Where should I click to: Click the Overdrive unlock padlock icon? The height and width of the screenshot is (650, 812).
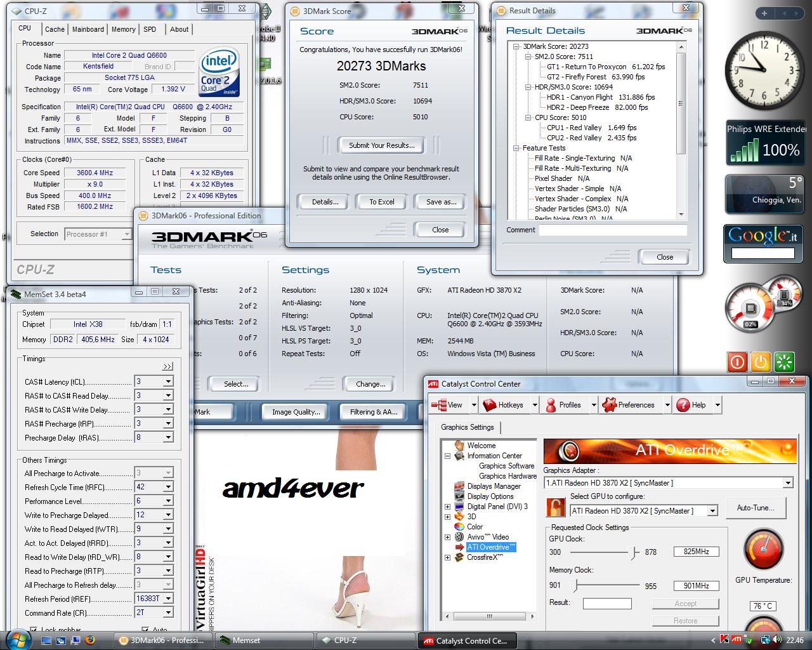[x=556, y=508]
